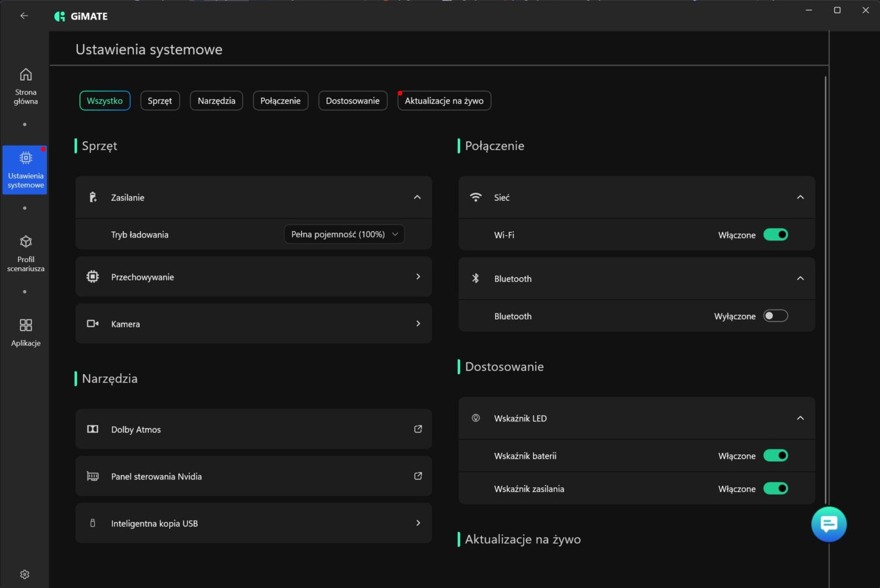Collapse the Zasilanie section
The height and width of the screenshot is (588, 880).
417,197
